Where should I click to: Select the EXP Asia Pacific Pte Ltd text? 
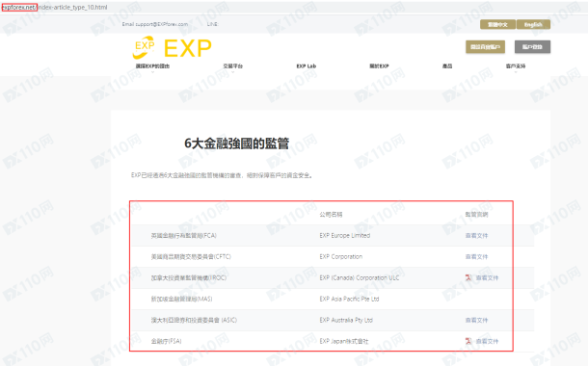tap(349, 299)
